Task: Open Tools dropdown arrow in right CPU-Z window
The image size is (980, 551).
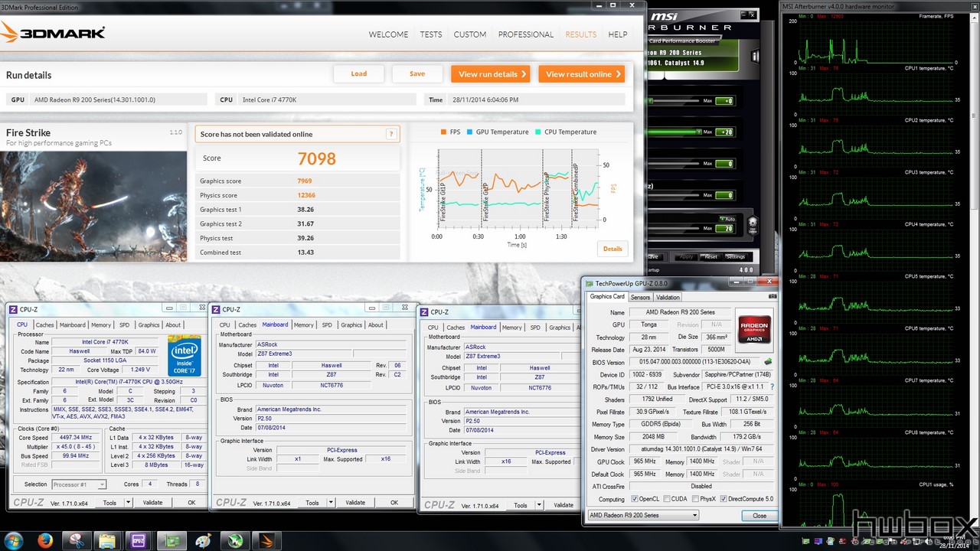Action: tap(539, 505)
